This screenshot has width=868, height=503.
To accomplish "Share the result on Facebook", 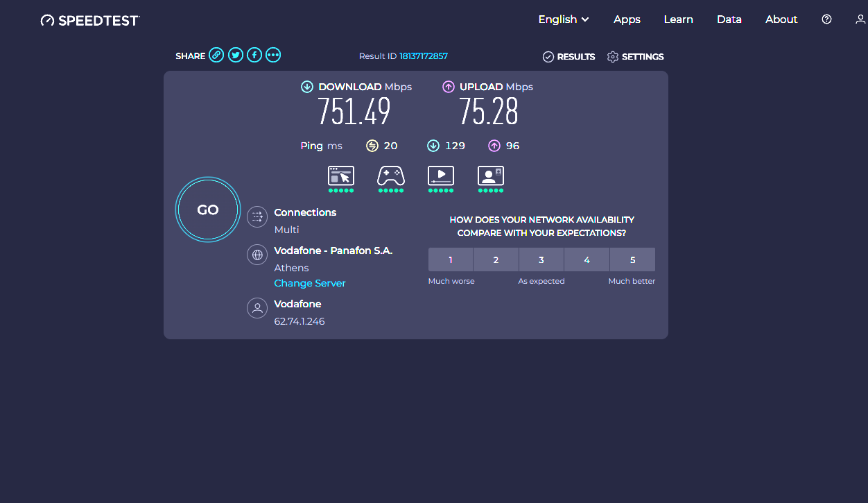I will pos(254,56).
